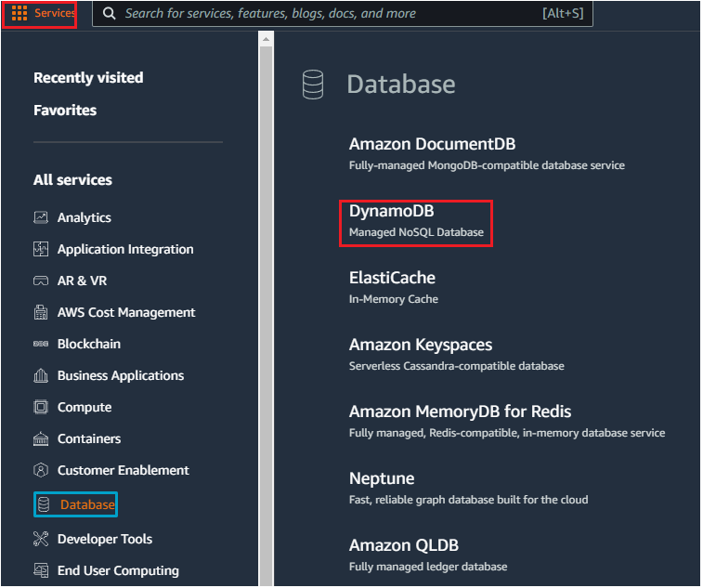
Task: Click the Containers icon in sidebar
Action: click(x=41, y=438)
